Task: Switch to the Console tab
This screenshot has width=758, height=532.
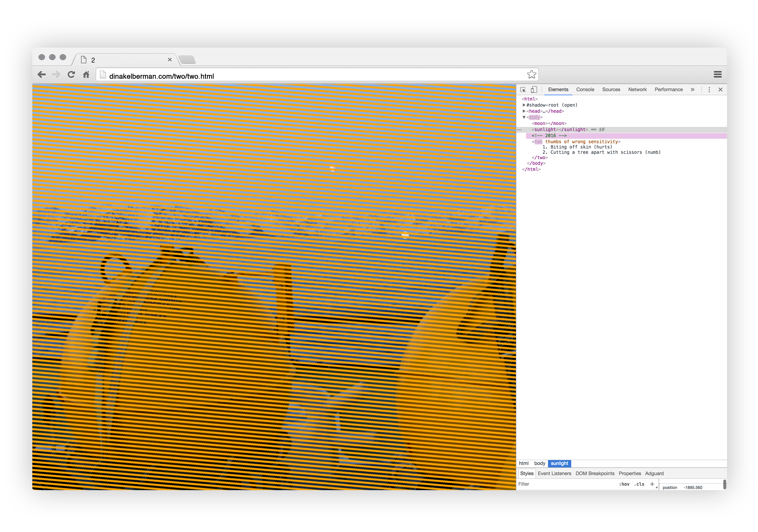Action: [585, 90]
